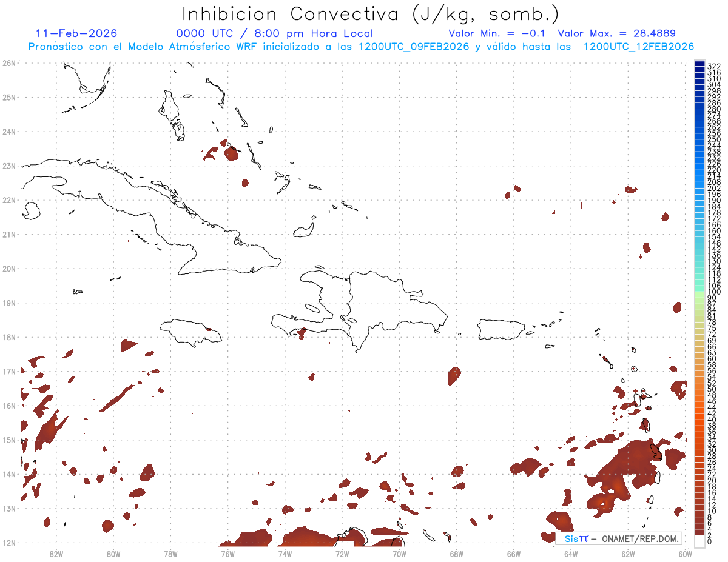Click the color bar value '100'
This screenshot has height=562, width=728.
pyautogui.click(x=714, y=292)
